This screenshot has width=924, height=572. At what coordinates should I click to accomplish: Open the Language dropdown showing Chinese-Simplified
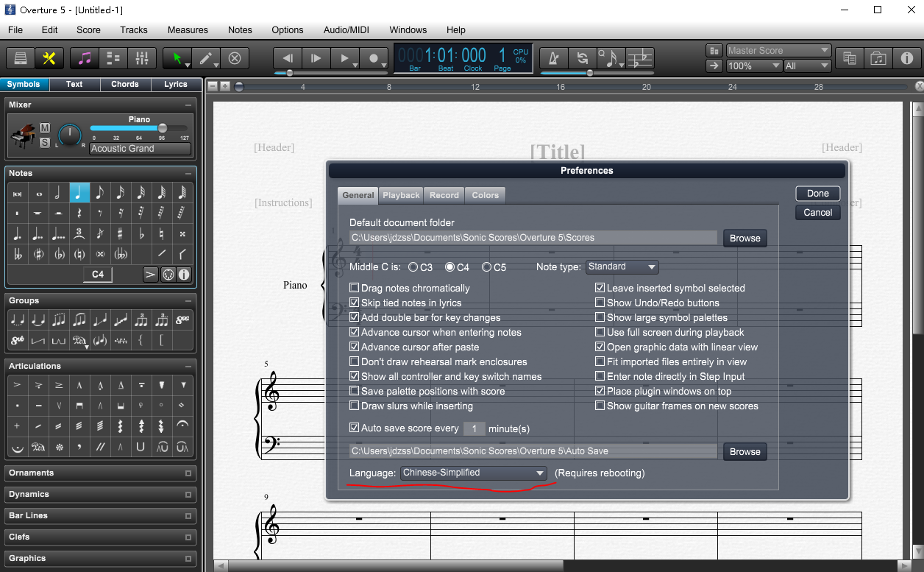tap(474, 473)
